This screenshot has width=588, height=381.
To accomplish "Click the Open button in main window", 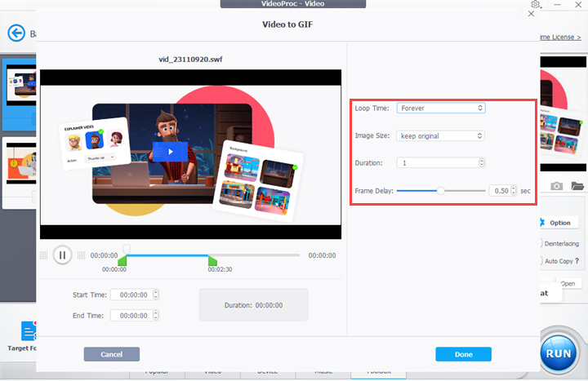I will click(568, 284).
